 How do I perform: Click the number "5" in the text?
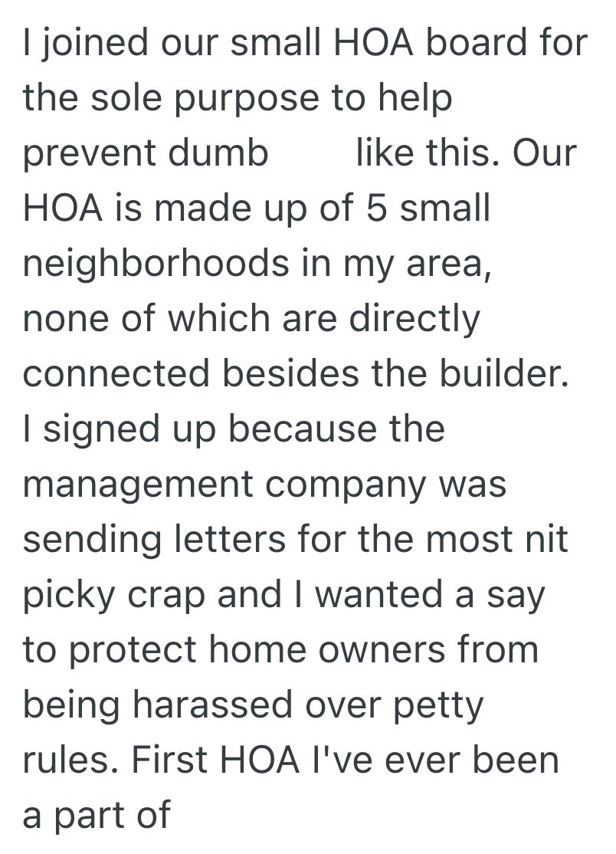point(375,209)
